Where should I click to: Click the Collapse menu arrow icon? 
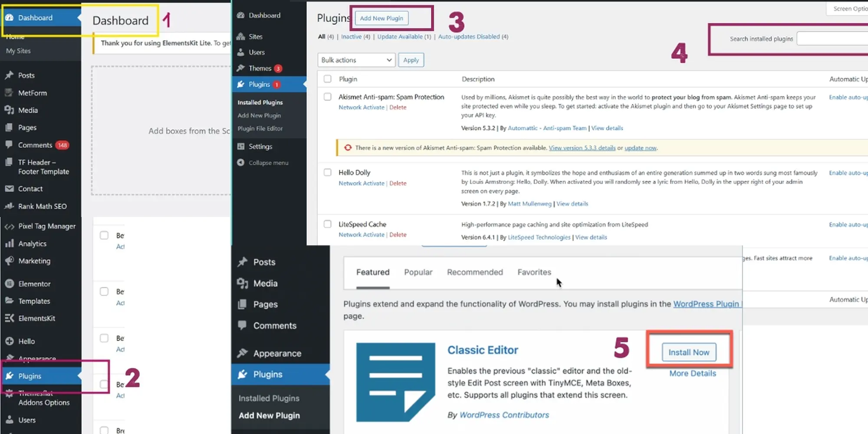tap(241, 163)
